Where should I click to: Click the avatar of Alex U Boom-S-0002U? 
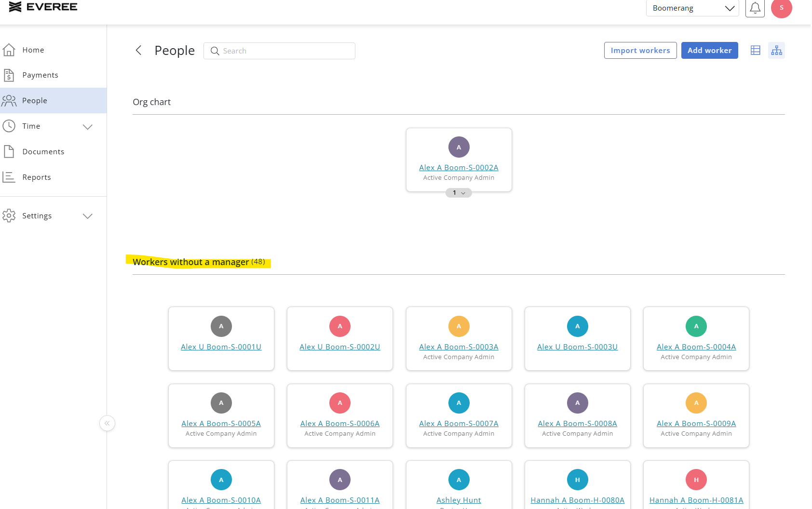click(x=339, y=326)
